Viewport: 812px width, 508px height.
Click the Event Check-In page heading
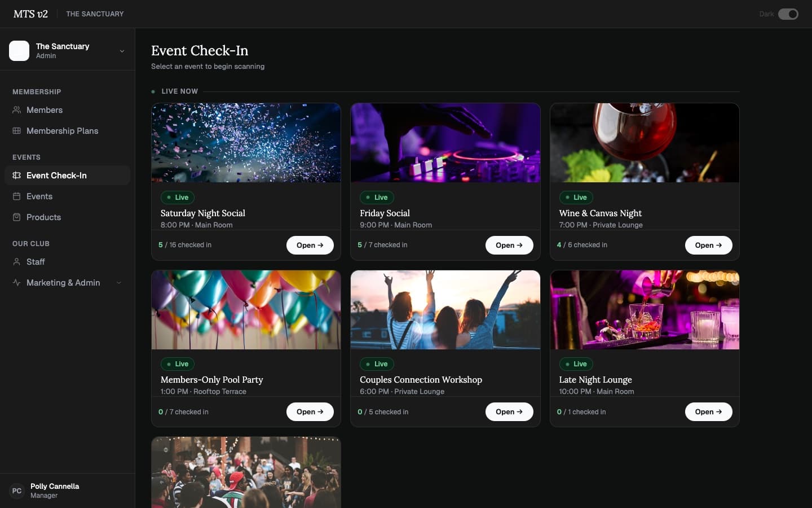click(x=200, y=51)
